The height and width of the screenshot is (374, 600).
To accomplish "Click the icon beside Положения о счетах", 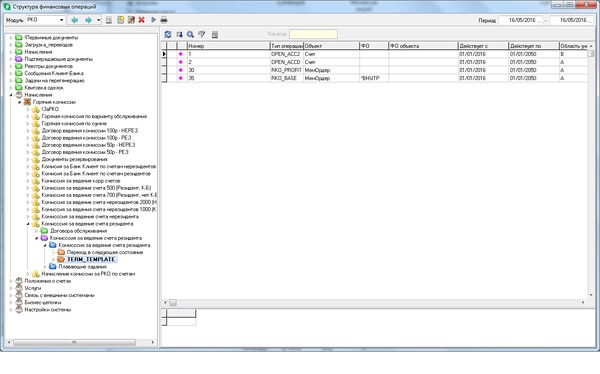I will [x=19, y=281].
